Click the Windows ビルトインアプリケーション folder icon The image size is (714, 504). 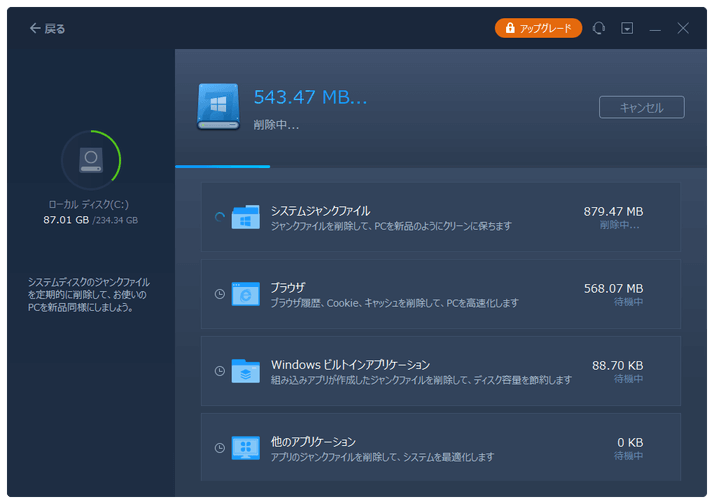tap(245, 370)
